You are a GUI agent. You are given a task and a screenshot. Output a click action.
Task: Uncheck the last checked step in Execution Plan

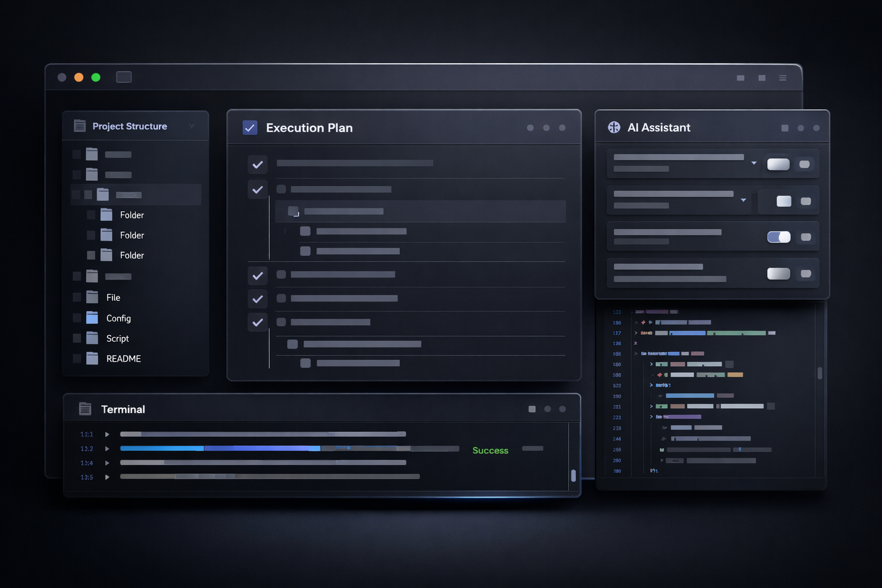point(257,322)
